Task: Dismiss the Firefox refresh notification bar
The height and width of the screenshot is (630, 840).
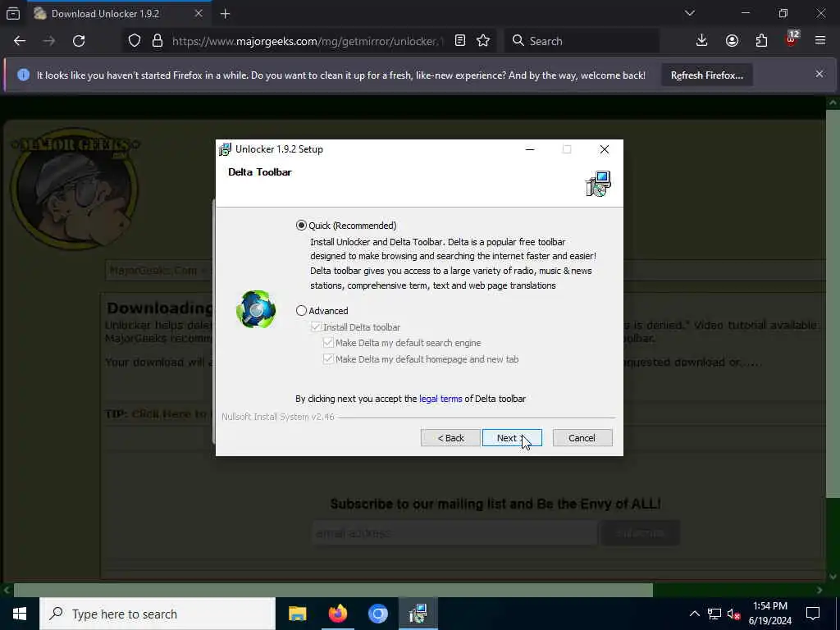Action: [819, 74]
